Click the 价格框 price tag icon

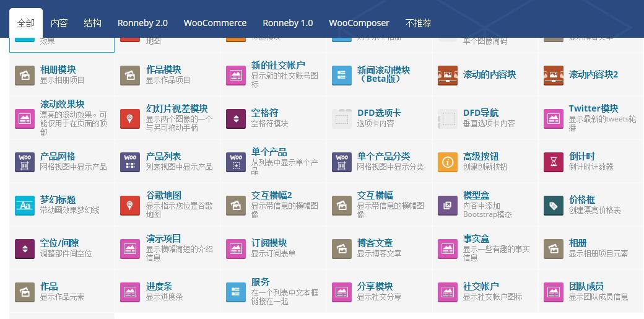point(554,206)
